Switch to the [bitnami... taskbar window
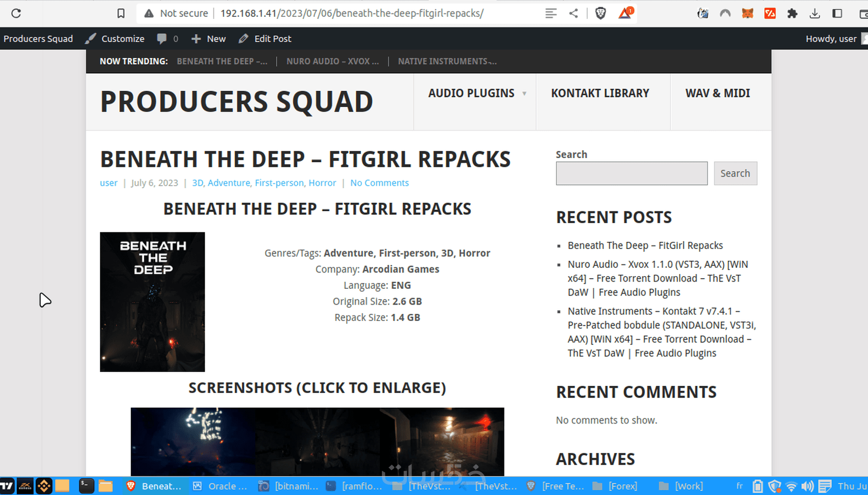The width and height of the screenshot is (868, 495). coord(288,486)
